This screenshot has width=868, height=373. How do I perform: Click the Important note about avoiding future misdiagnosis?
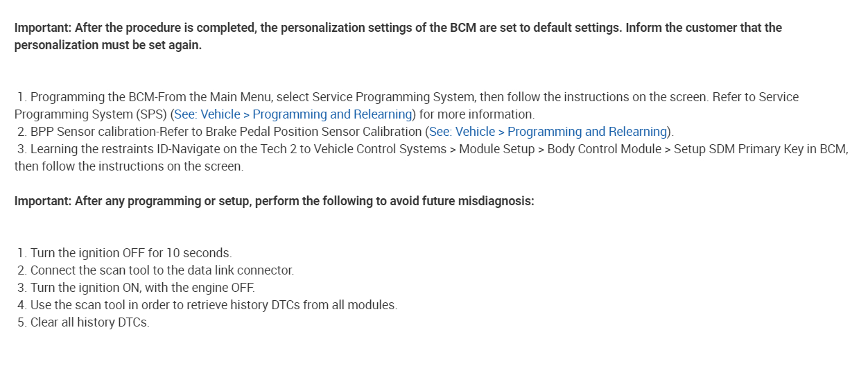coord(274,202)
